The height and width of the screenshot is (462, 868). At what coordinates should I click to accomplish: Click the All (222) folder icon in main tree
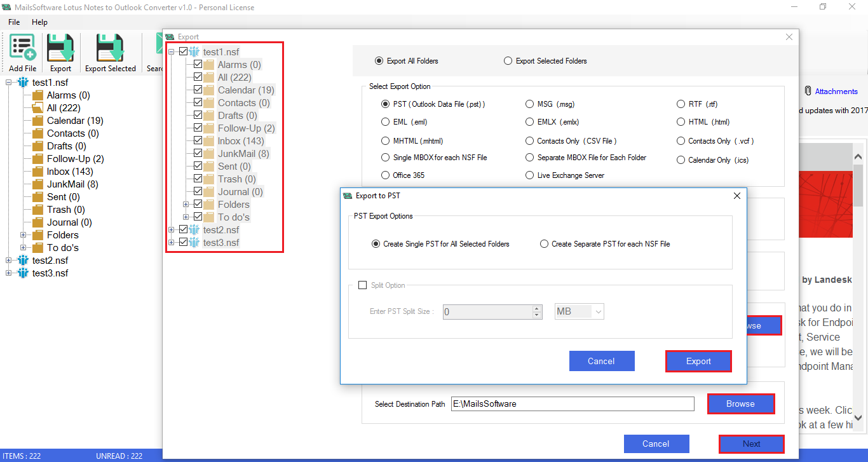37,108
